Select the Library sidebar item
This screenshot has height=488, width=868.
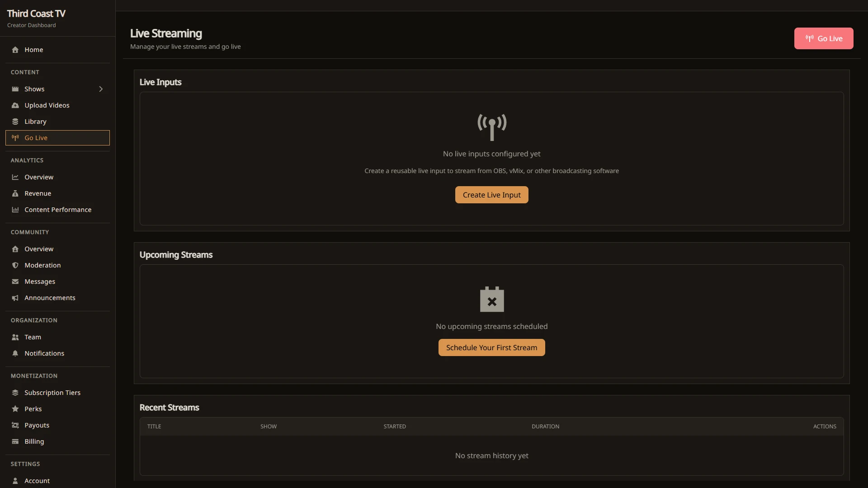click(x=57, y=122)
